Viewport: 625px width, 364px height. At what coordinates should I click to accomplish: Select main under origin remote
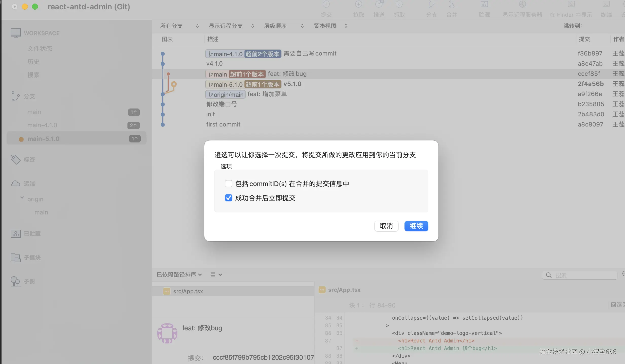tap(41, 212)
